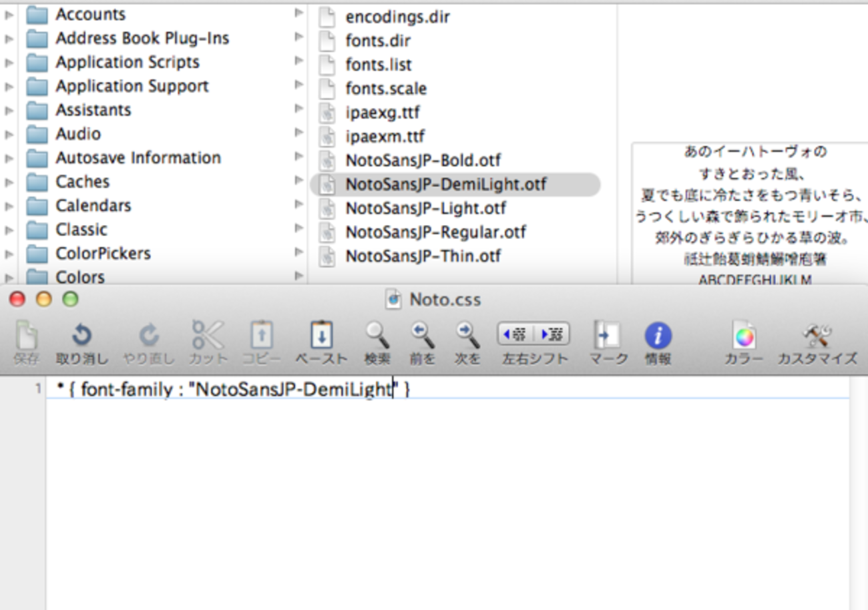Click the Noto.css document icon in title bar
The width and height of the screenshot is (868, 610).
(x=394, y=300)
